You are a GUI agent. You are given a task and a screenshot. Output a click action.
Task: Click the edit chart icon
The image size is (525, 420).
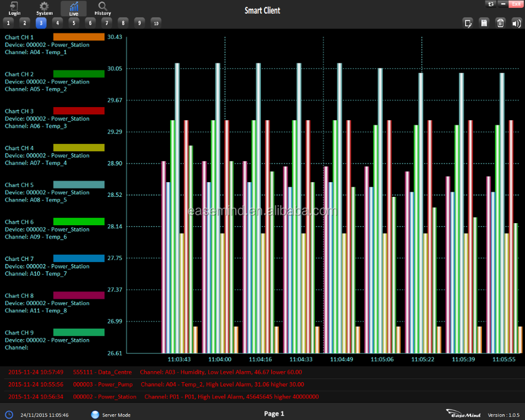pos(468,22)
